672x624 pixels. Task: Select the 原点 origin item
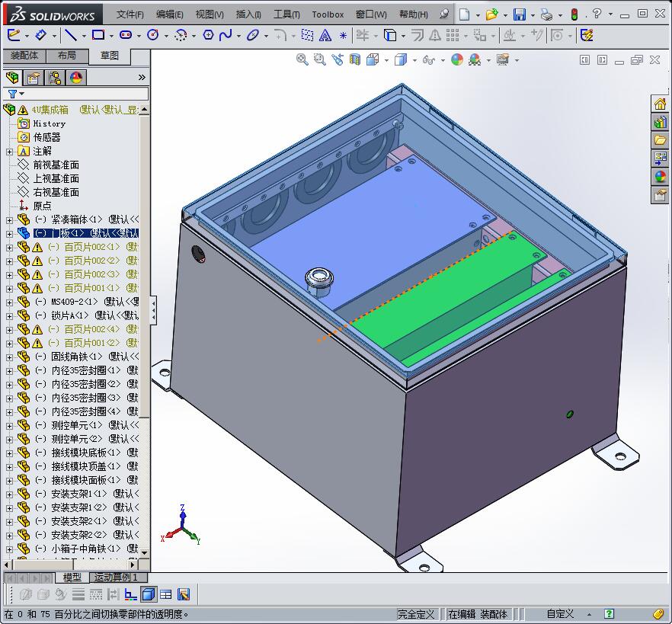[x=42, y=206]
